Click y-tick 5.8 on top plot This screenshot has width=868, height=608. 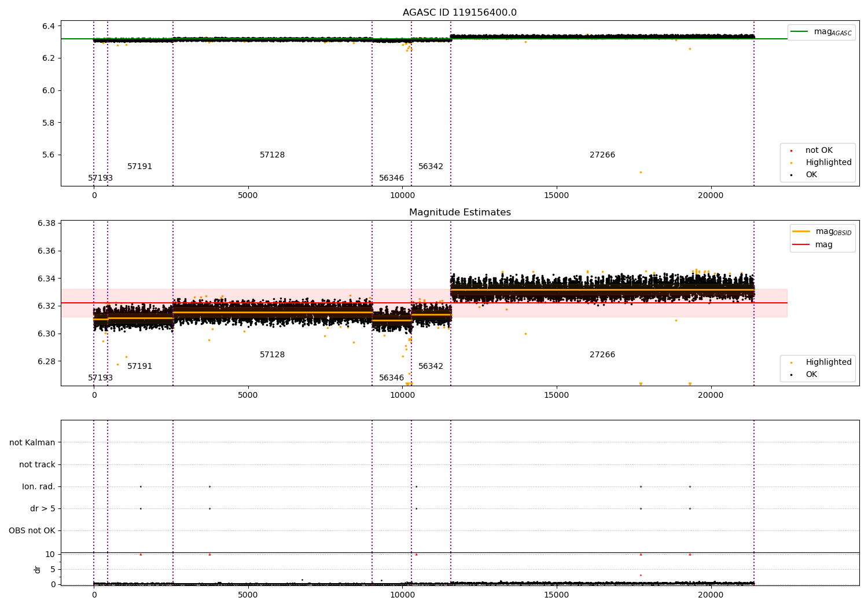[x=49, y=123]
